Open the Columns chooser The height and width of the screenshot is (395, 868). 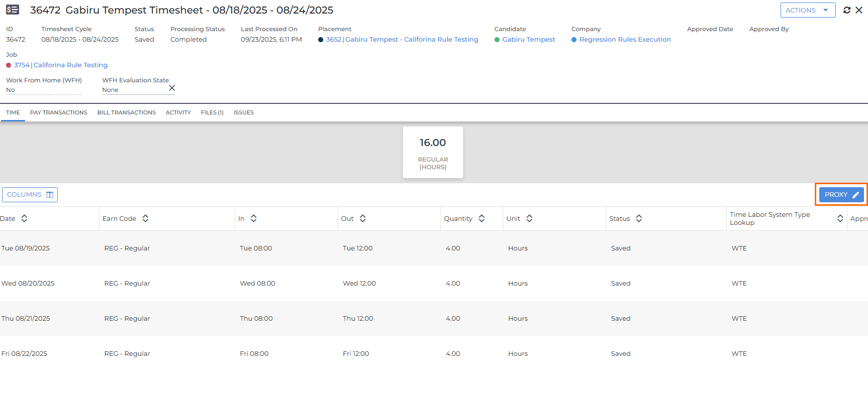(30, 195)
